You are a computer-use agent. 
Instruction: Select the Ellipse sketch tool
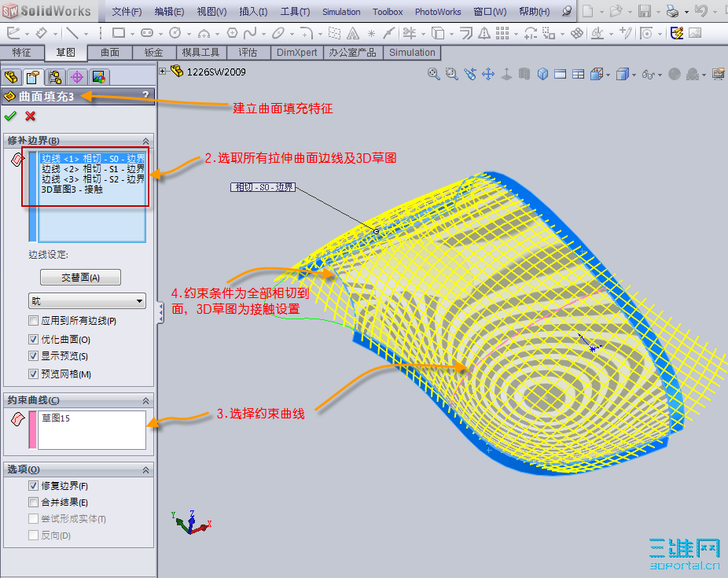tap(278, 33)
